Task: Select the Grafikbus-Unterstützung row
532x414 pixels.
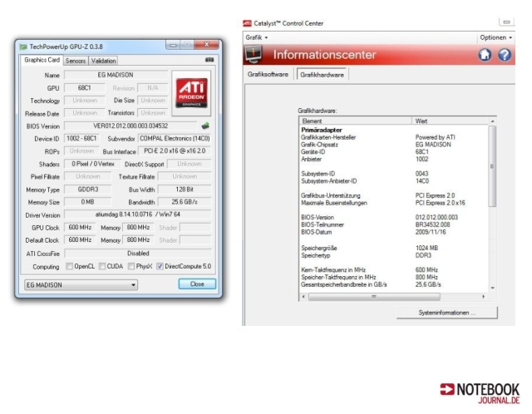Action: (393, 195)
